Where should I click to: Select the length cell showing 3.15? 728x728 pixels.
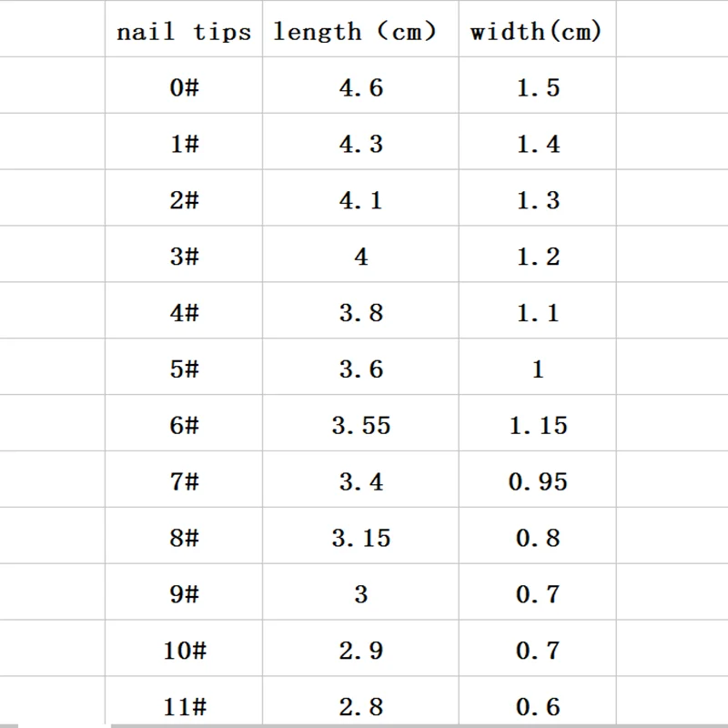coord(360,536)
